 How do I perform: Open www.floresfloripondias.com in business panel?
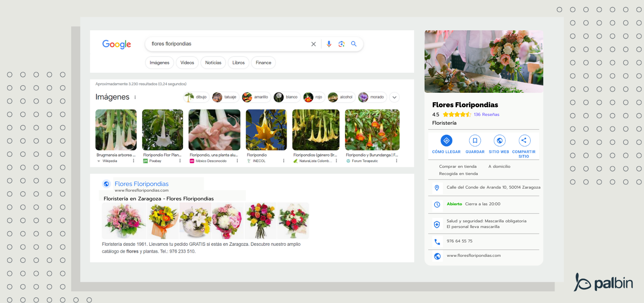474,255
